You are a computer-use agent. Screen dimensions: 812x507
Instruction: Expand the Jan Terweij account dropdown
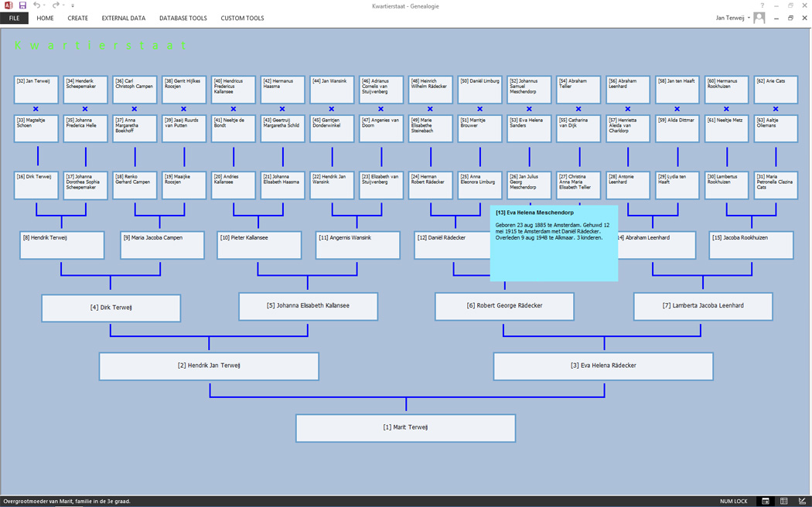[x=749, y=18]
